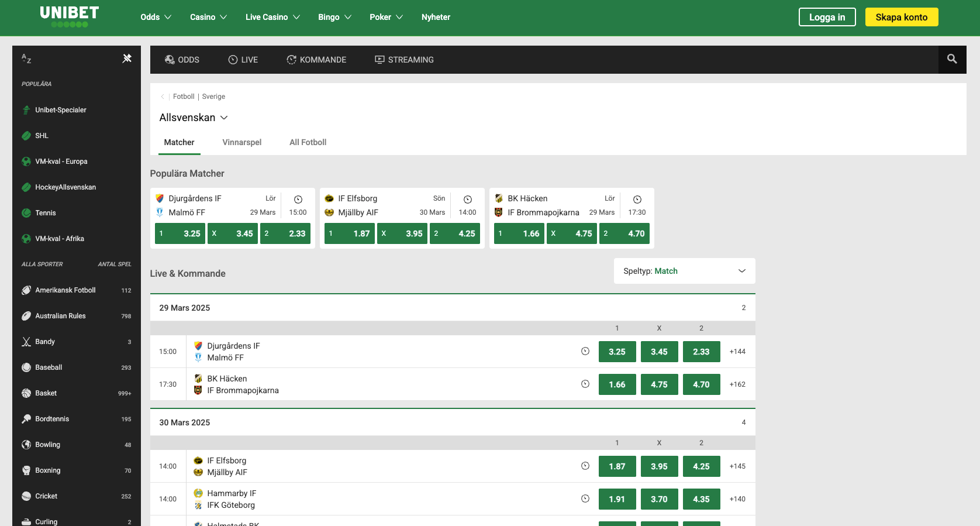Bet 4.25 on Mjällby AIF in popular card

pos(455,233)
